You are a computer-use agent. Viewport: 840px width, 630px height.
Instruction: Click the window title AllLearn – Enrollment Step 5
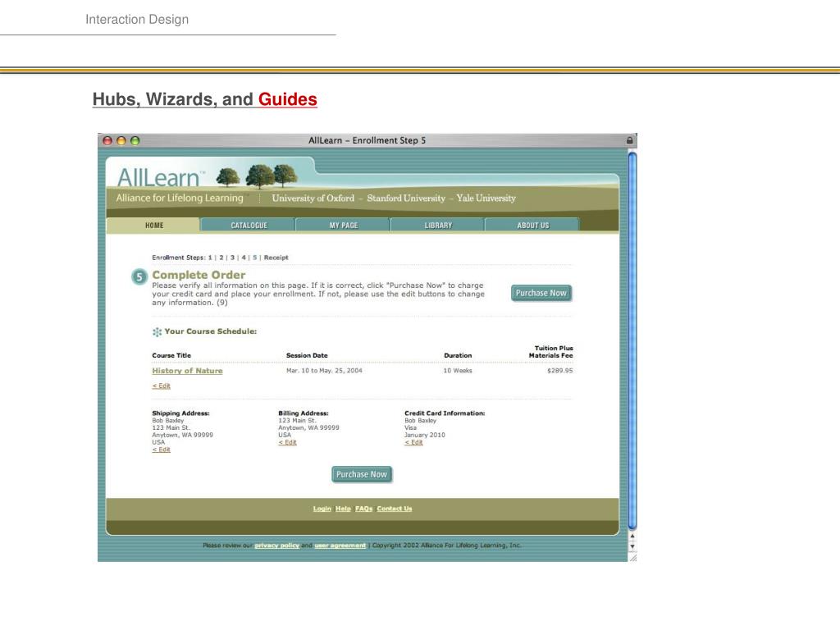[367, 140]
